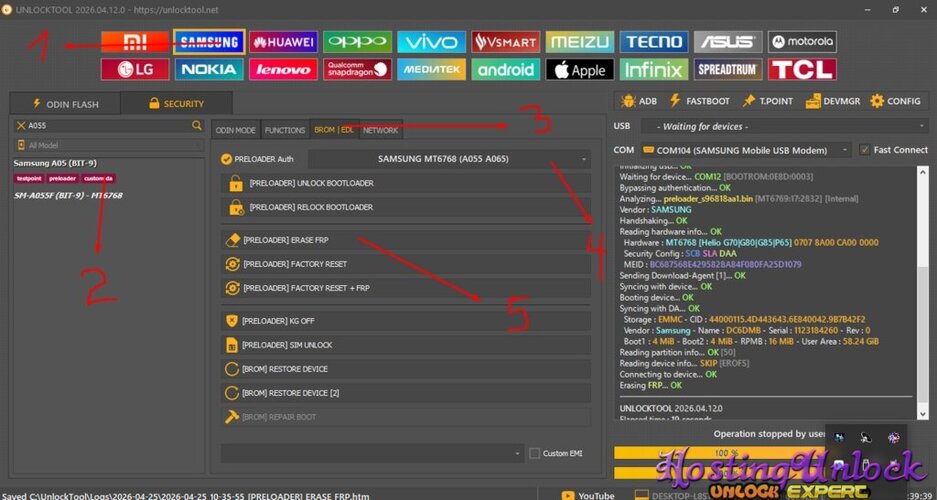
Task: Pick the Vivo brand logo
Action: [x=431, y=42]
